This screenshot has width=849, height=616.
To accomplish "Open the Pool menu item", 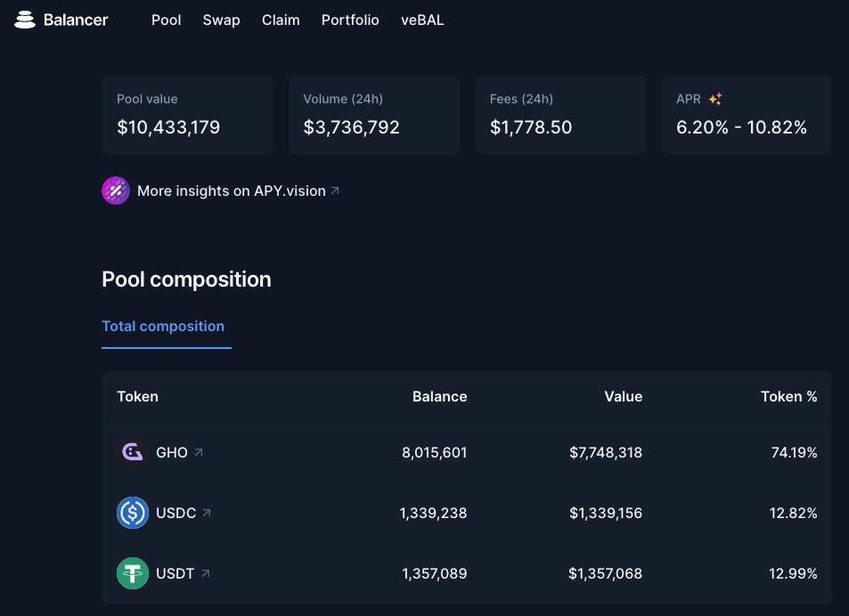I will (166, 20).
